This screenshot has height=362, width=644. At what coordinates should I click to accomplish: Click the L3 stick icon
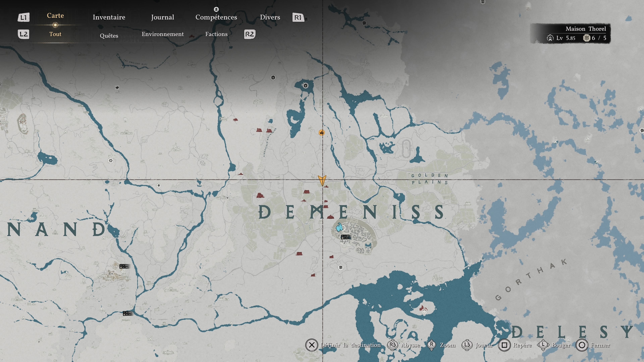[467, 345]
